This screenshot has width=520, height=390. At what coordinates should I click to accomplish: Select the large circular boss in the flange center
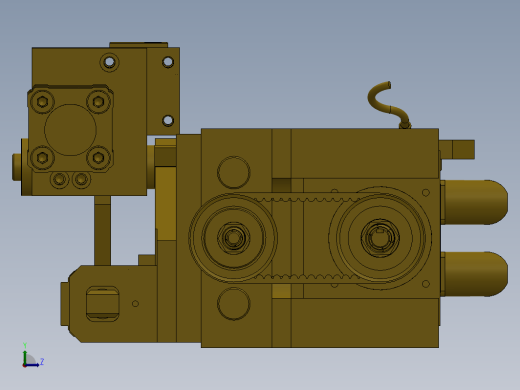pos(70,130)
